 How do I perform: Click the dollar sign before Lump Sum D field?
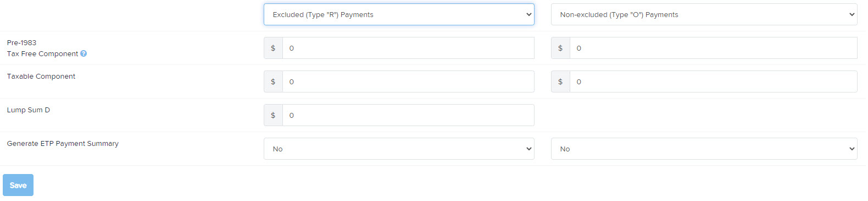[273, 115]
